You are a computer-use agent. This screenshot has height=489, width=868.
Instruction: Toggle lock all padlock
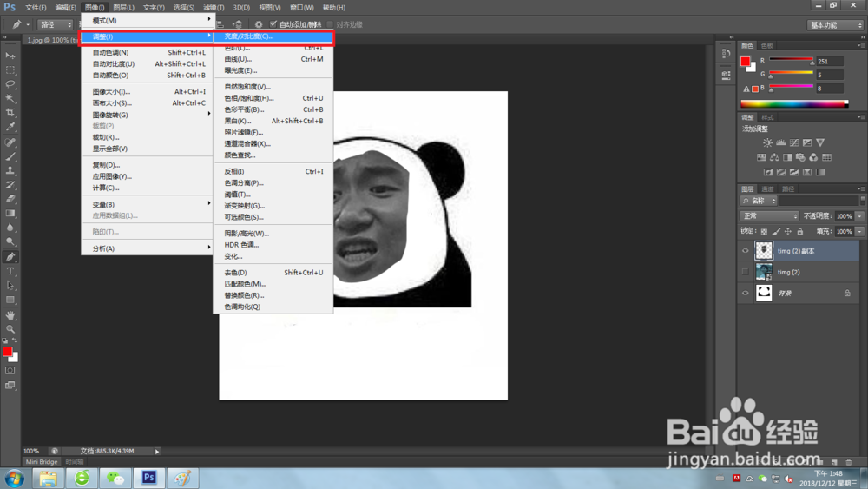(x=800, y=232)
